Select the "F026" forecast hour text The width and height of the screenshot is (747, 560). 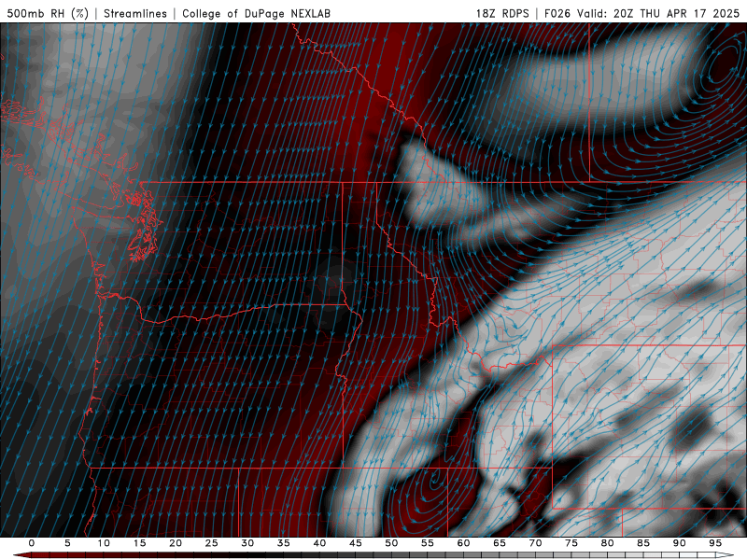point(557,13)
